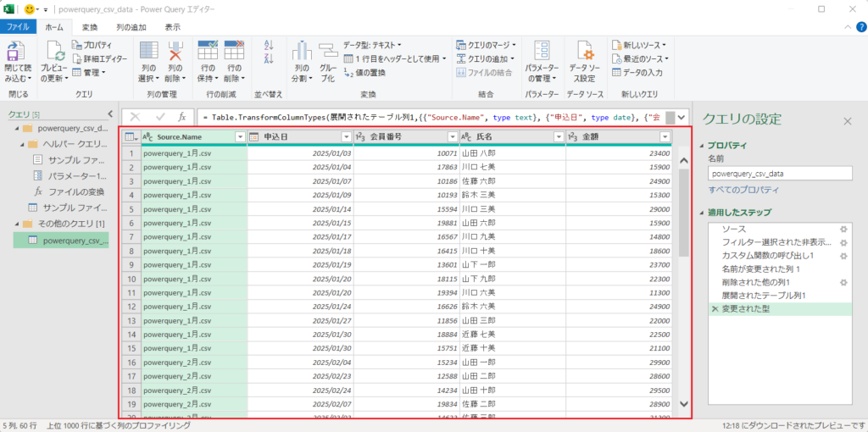This screenshot has width=868, height=432.
Task: Open the ファイル tab
Action: pos(19,26)
